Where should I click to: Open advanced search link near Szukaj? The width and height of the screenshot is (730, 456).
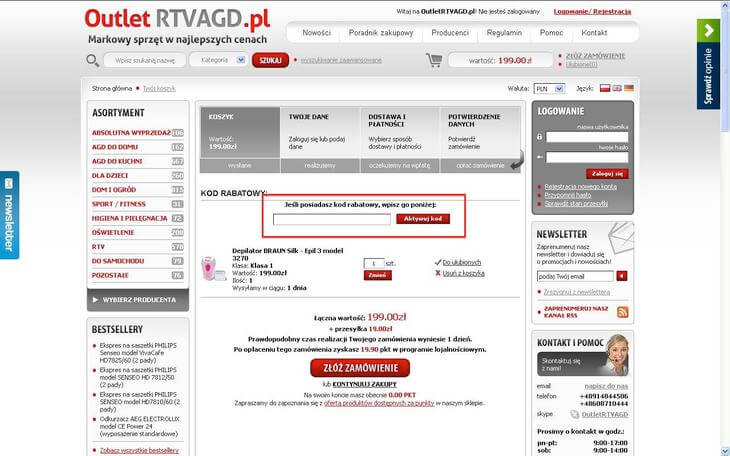(341, 60)
